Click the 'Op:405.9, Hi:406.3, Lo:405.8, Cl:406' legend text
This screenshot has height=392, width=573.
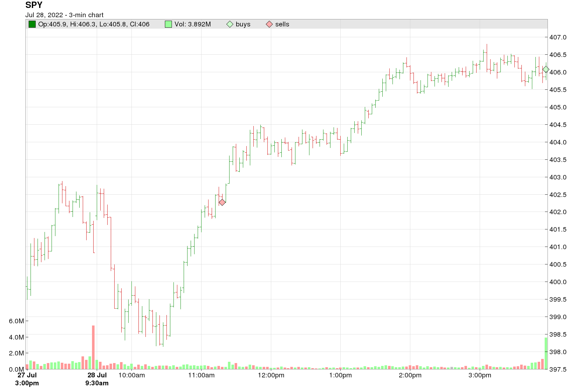(x=94, y=24)
